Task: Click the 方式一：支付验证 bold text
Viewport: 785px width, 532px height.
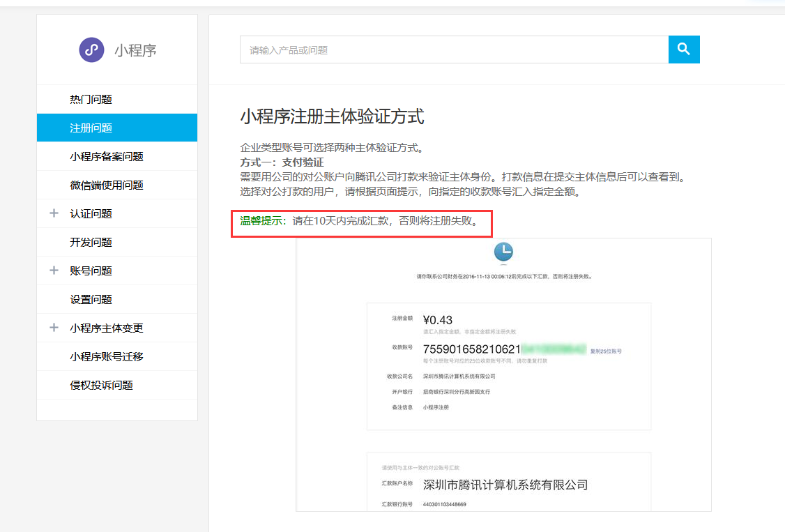Action: tap(282, 162)
